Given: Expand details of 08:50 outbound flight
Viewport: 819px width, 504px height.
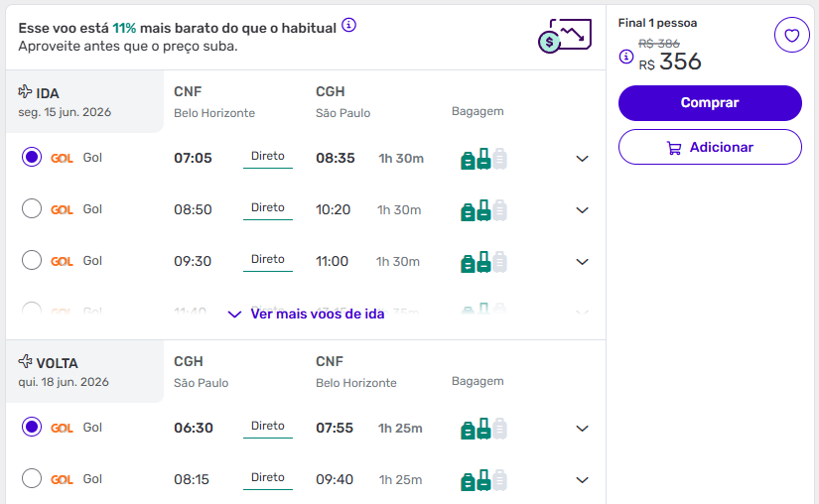Looking at the screenshot, I should coord(583,210).
